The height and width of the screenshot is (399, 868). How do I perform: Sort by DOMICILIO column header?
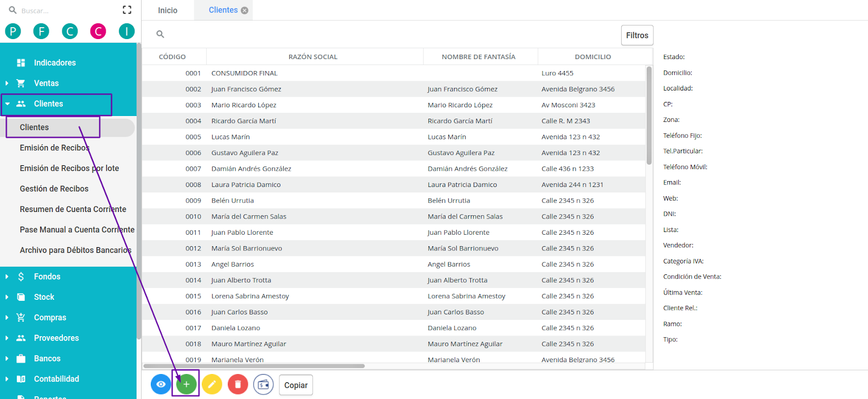pyautogui.click(x=592, y=57)
